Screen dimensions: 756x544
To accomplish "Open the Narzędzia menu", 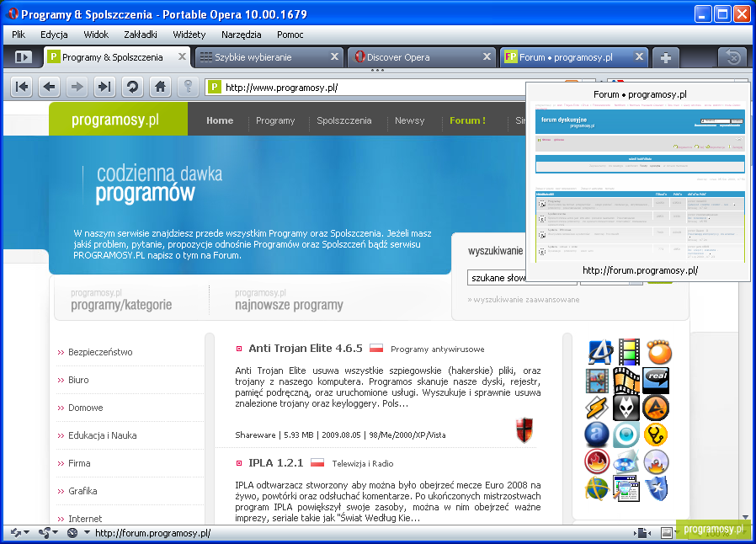I will [x=241, y=35].
